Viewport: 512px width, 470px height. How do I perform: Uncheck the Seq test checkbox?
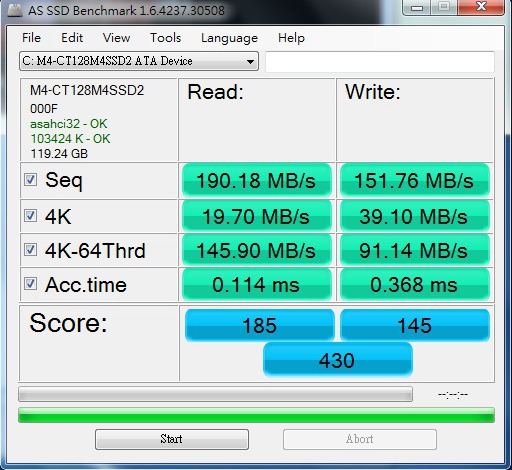click(30, 180)
